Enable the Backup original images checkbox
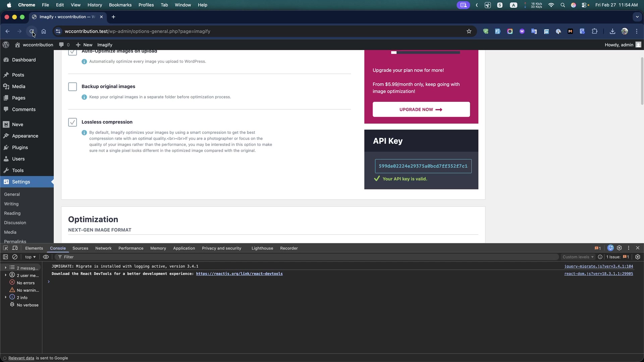Image resolution: width=644 pixels, height=362 pixels. (x=72, y=86)
